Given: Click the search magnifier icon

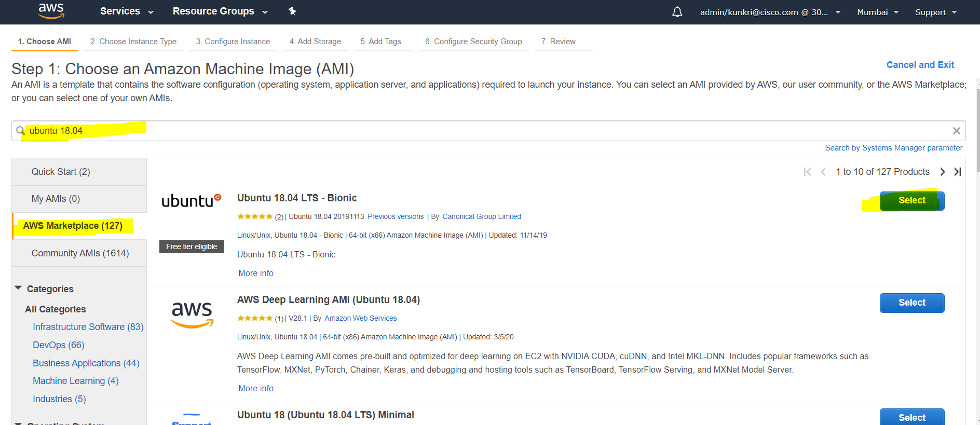Looking at the screenshot, I should click(x=21, y=131).
